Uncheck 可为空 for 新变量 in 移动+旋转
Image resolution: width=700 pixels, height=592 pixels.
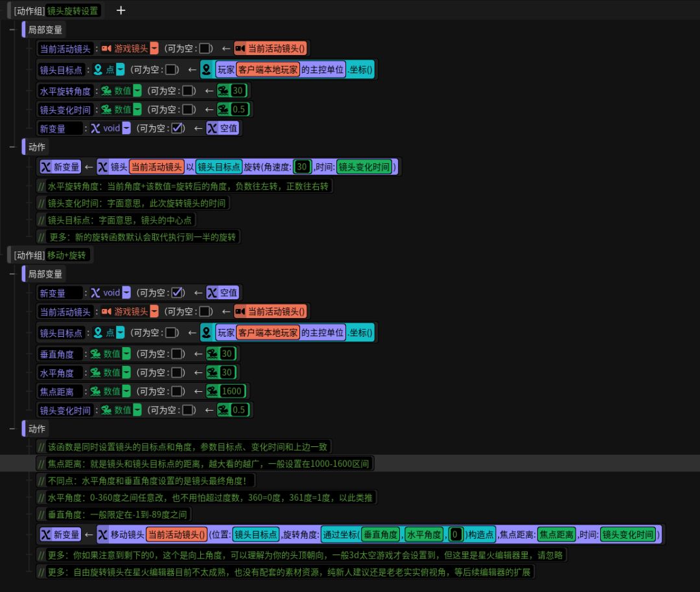coord(176,293)
